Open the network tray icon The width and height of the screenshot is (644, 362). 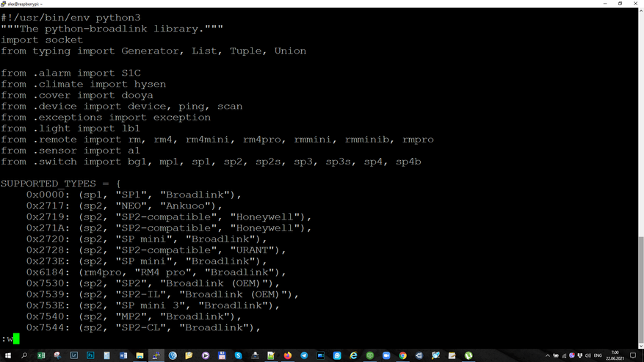pyautogui.click(x=564, y=355)
